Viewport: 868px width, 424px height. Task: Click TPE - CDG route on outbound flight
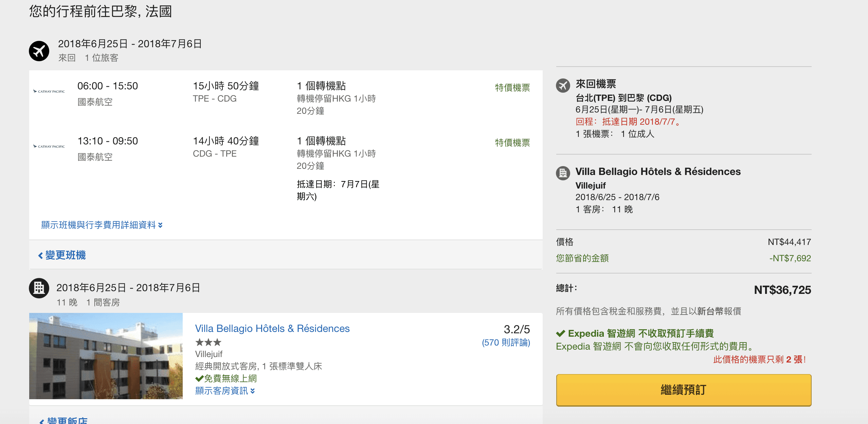(x=215, y=99)
